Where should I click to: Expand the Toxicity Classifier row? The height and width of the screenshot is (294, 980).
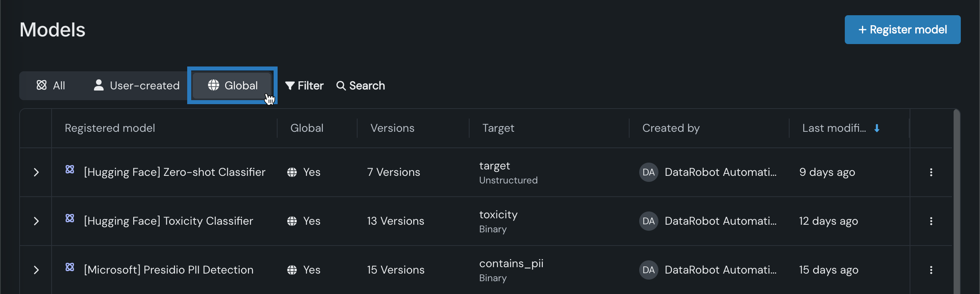pos(36,221)
